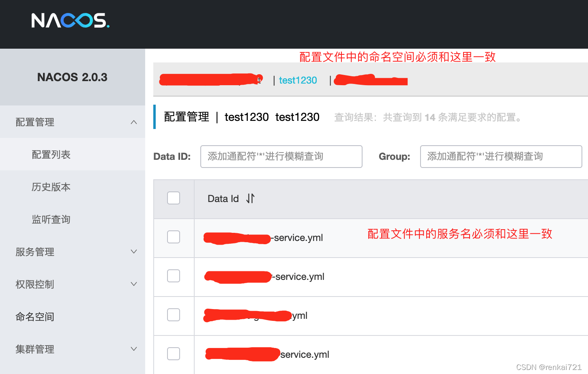Switch to test1230 namespace tab
Image resolution: width=588 pixels, height=374 pixels.
click(x=298, y=80)
